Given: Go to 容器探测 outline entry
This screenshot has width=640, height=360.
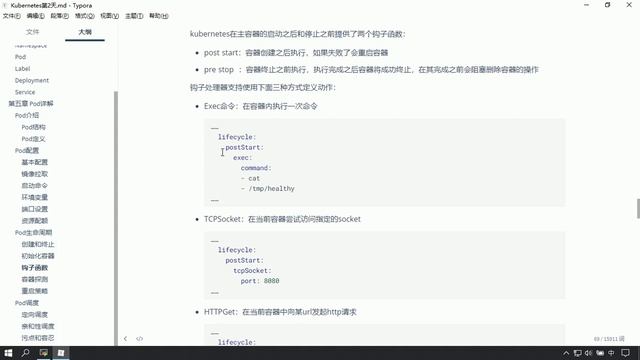Looking at the screenshot, I should pos(35,280).
